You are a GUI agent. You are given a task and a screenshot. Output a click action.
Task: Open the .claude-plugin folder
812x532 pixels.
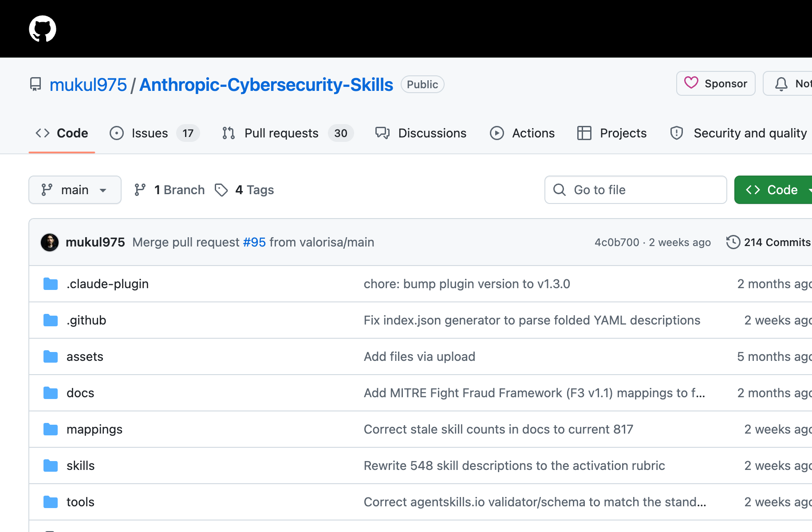click(x=107, y=284)
